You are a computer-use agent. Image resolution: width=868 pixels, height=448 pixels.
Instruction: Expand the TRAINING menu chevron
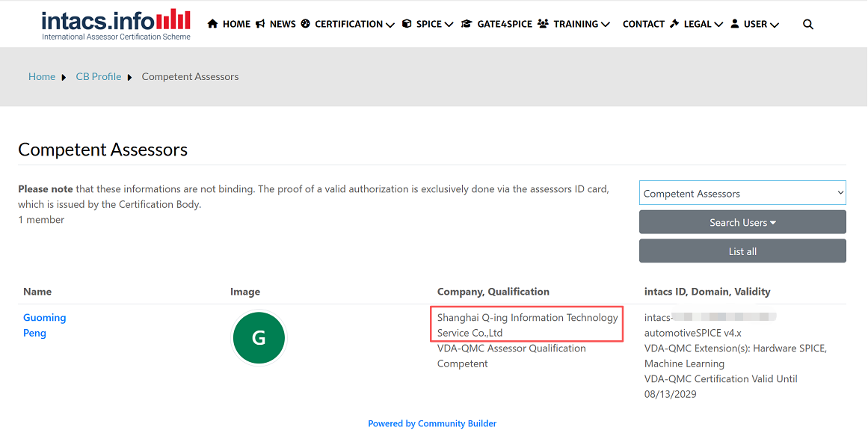coord(606,25)
